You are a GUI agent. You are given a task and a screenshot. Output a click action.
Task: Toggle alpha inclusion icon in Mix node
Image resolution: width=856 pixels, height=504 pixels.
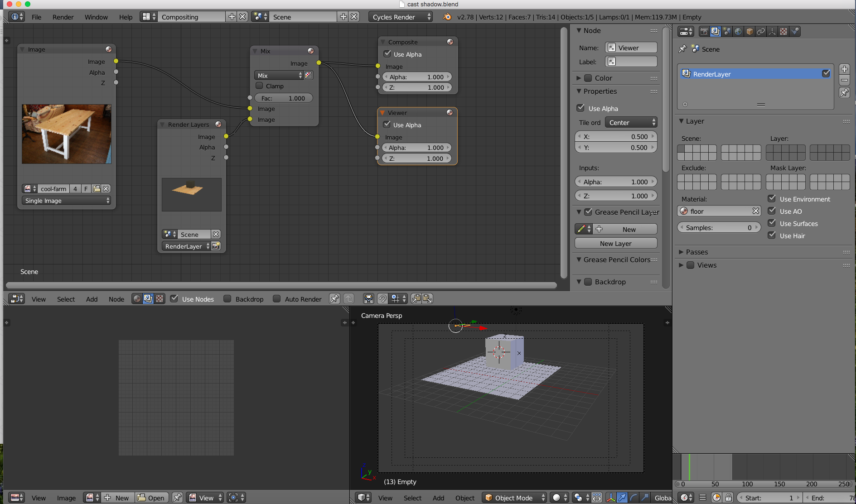click(x=309, y=75)
